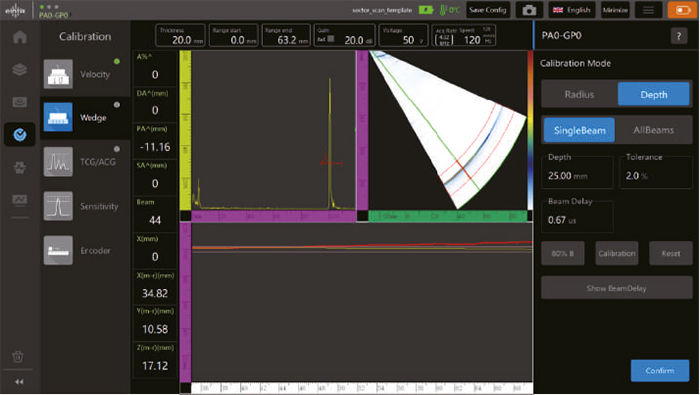Open the TCG/ACG calibration tab

pyautogui.click(x=85, y=162)
